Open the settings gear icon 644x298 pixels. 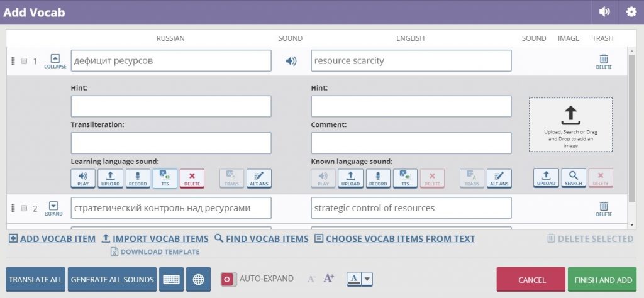click(631, 12)
